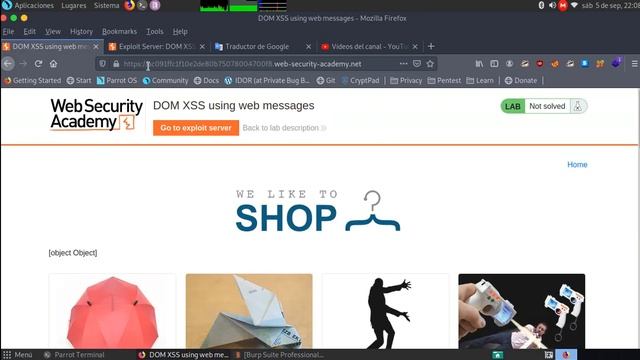
Task: Click the Web Security Academy logo
Action: pos(96,114)
